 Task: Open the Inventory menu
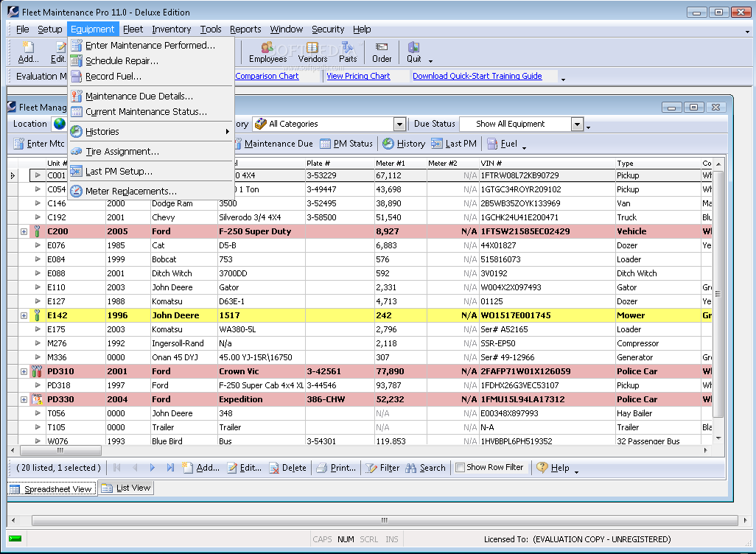[171, 29]
